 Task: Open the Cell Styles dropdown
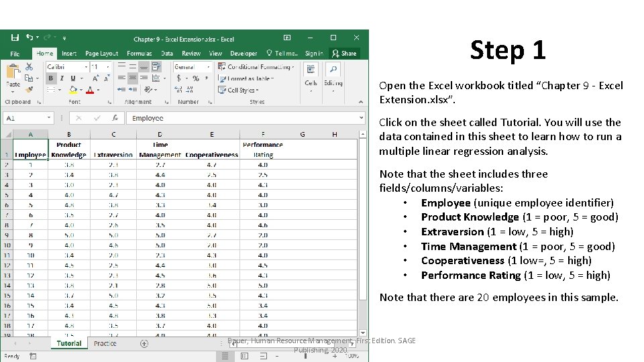coord(238,90)
